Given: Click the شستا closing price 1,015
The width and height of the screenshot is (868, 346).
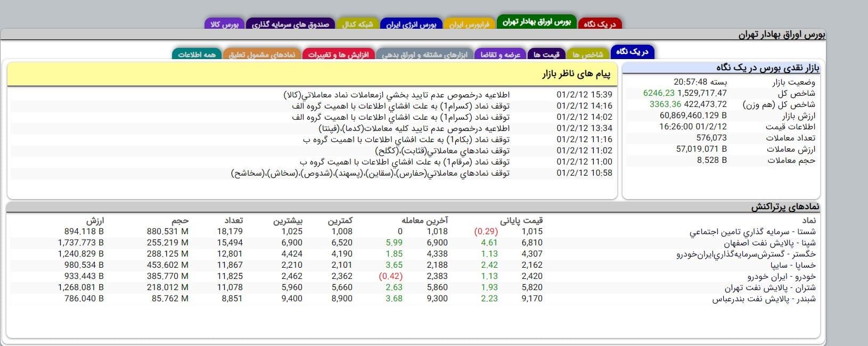Looking at the screenshot, I should (533, 232).
